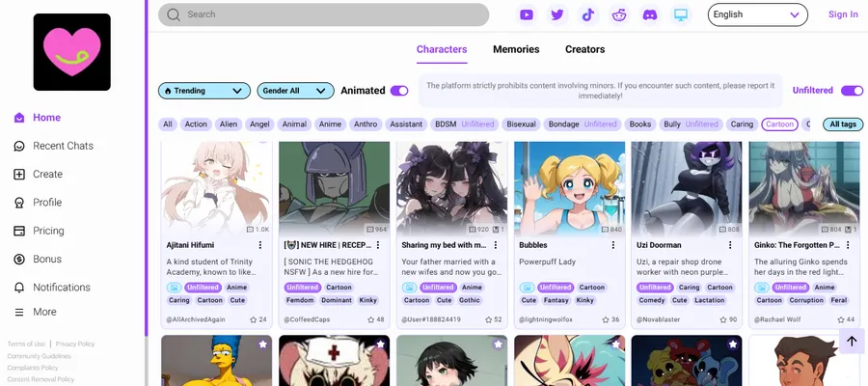
Task: Select the Assistant tag filter chip
Action: tap(406, 124)
